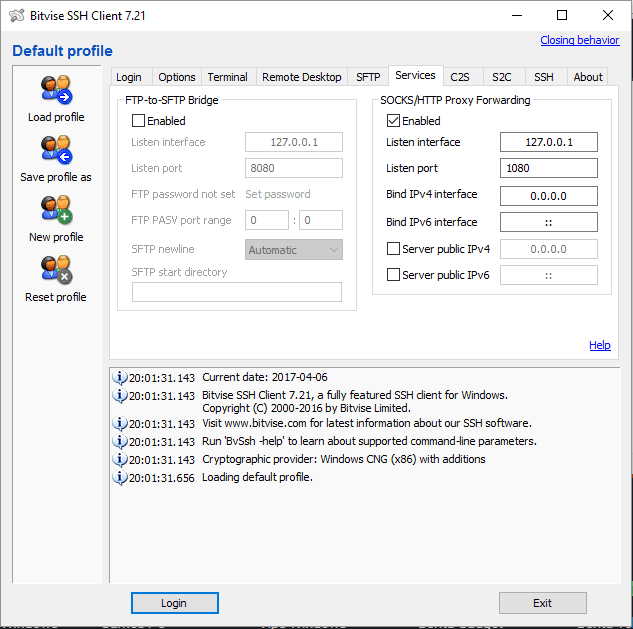The height and width of the screenshot is (629, 633).
Task: Click info icon beside Loading default profile entry
Action: tap(119, 477)
